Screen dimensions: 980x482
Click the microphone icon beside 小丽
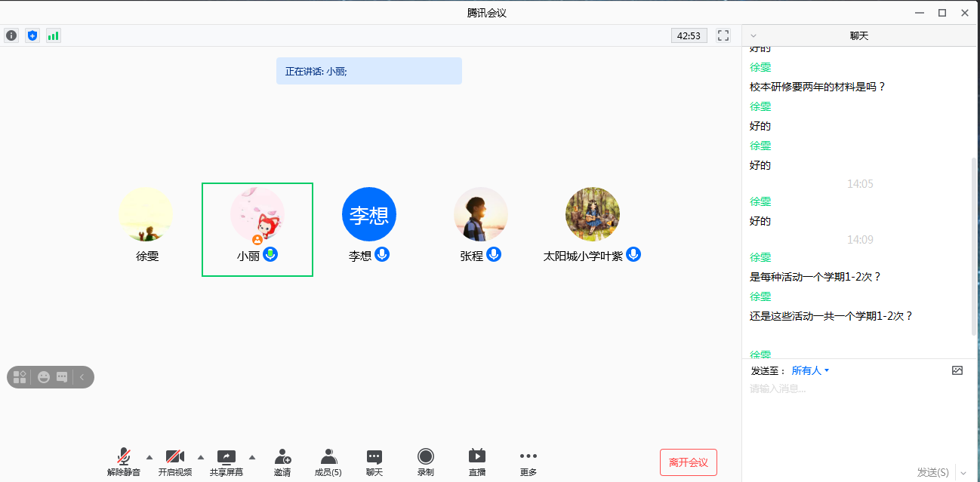click(270, 254)
